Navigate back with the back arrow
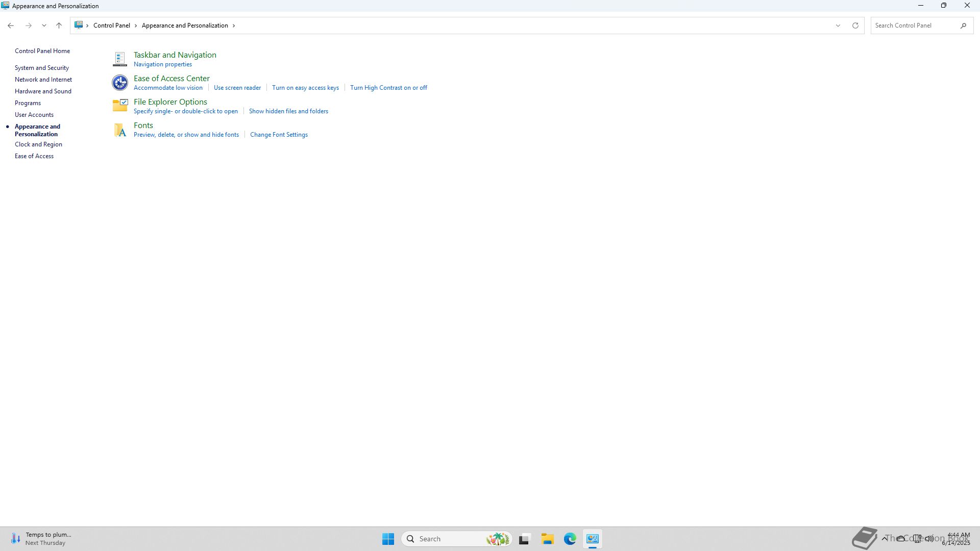Screen dimensions: 980x551 coord(11,26)
